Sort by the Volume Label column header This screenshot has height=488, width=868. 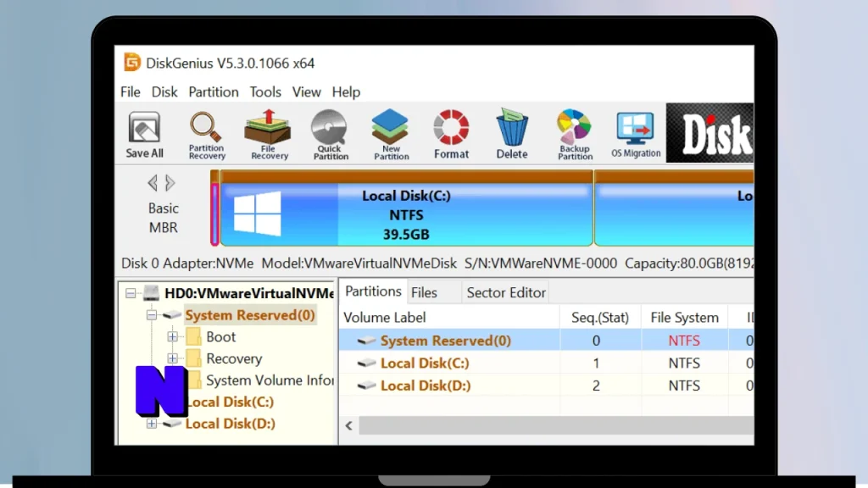[449, 317]
